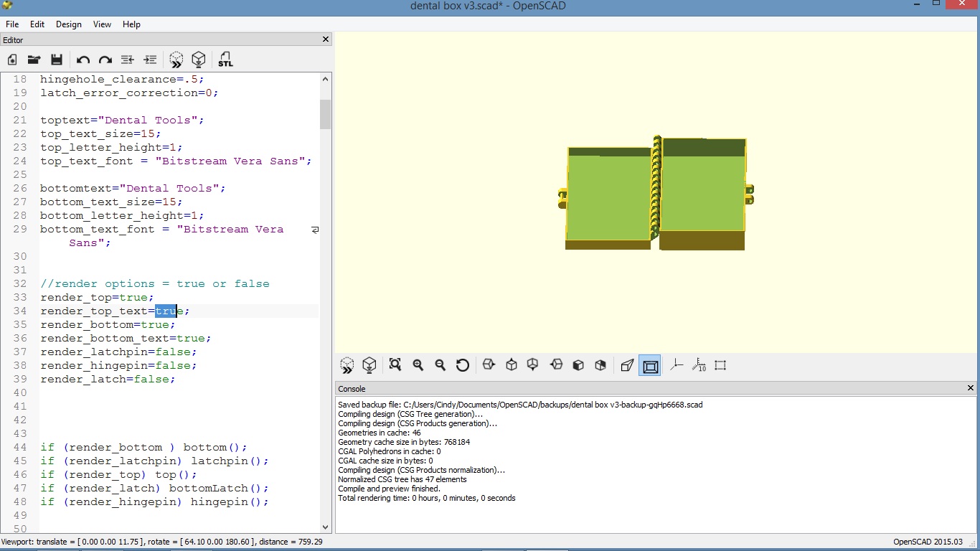Toggle axes display in viewer
The height and width of the screenshot is (551, 980).
click(676, 365)
